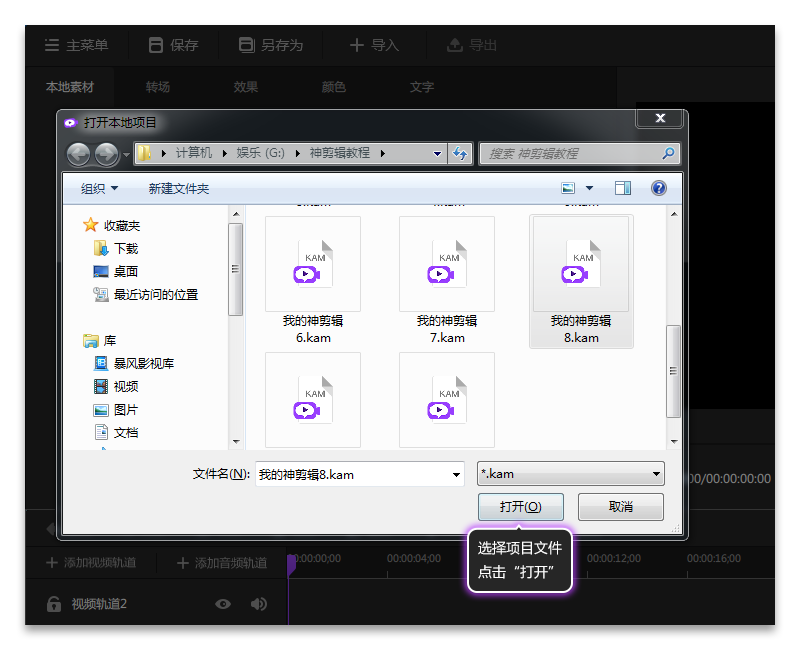This screenshot has width=800, height=650.
Task: Switch to the 文字 text tab
Action: point(422,87)
